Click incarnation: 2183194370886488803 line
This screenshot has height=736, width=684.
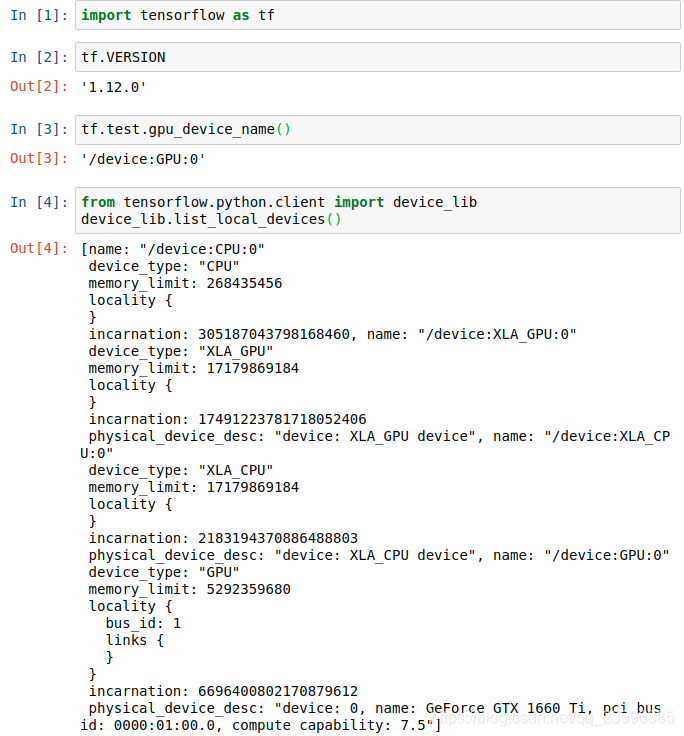click(x=223, y=538)
